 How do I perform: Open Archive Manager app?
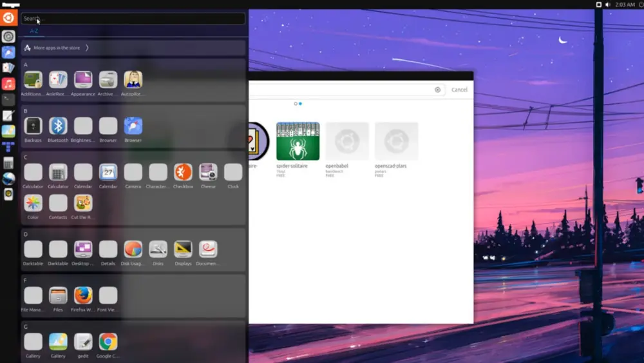pos(108,80)
